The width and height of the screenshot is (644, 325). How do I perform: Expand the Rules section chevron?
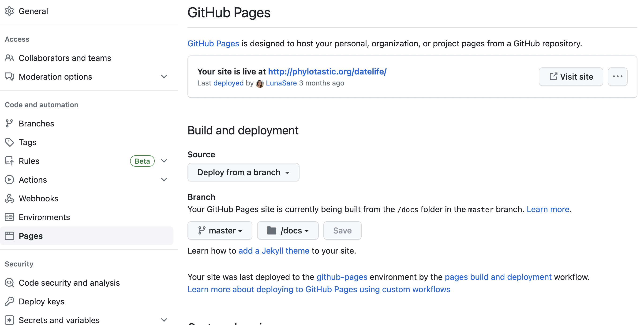pos(164,161)
